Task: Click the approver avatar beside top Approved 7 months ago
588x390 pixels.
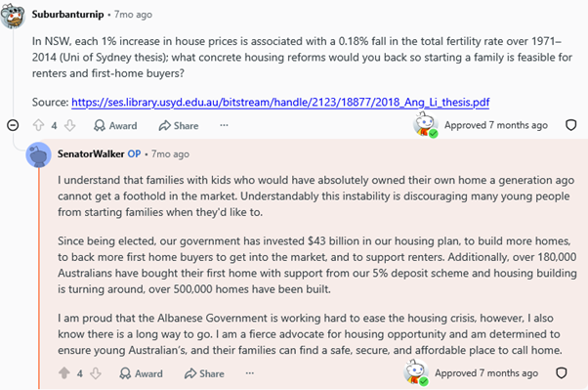Action: pos(425,124)
